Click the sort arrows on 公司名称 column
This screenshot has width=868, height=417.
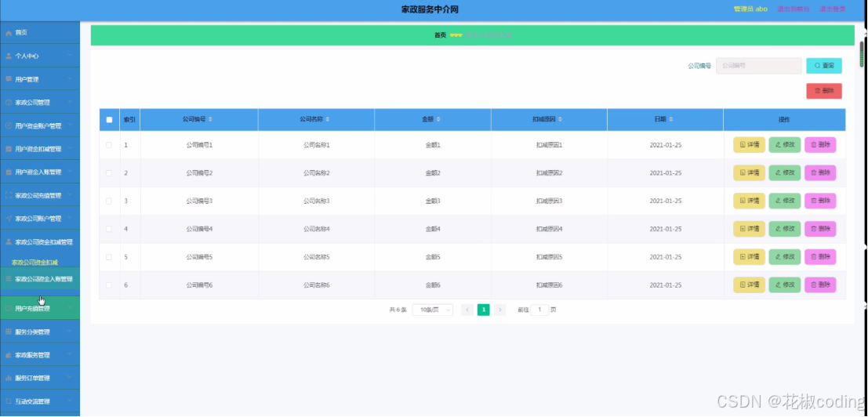[x=327, y=119]
